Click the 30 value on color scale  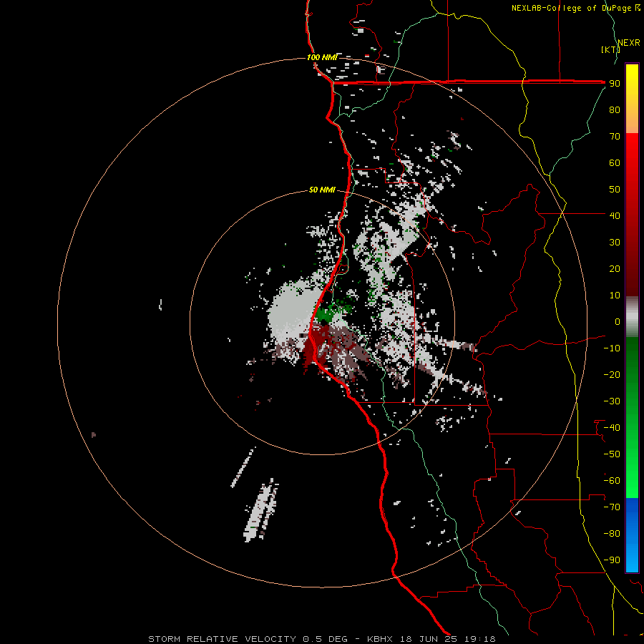coord(615,243)
